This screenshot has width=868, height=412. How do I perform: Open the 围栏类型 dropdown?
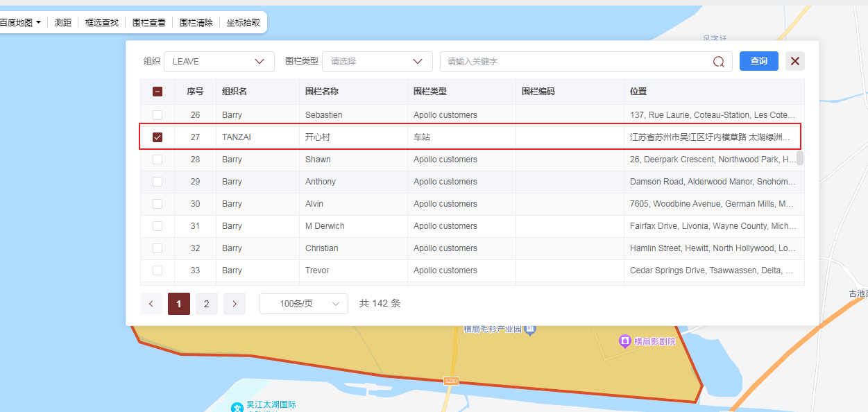[377, 62]
